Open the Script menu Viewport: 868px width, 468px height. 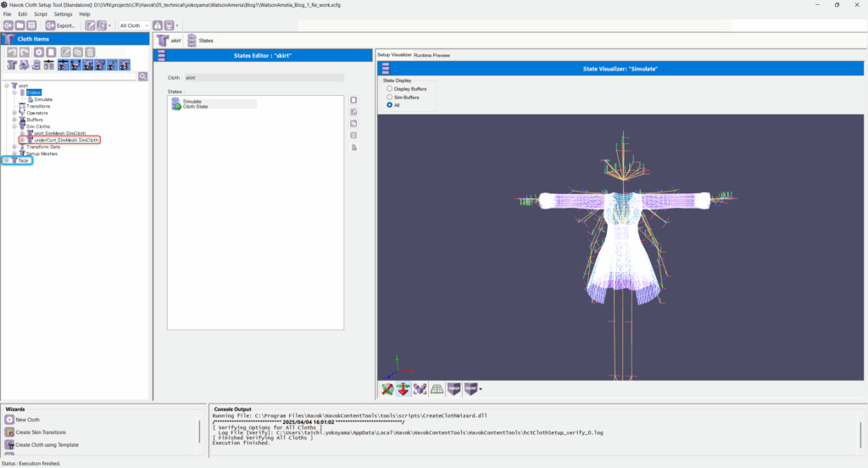pos(40,14)
